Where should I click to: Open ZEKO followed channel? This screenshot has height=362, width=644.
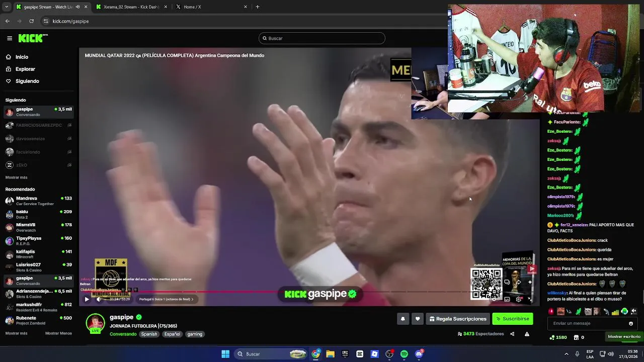[x=38, y=165]
